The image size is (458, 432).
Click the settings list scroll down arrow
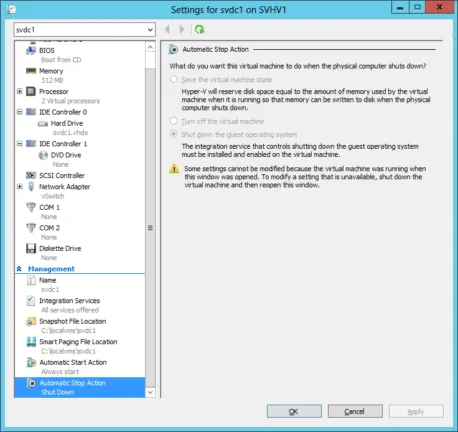click(150, 392)
